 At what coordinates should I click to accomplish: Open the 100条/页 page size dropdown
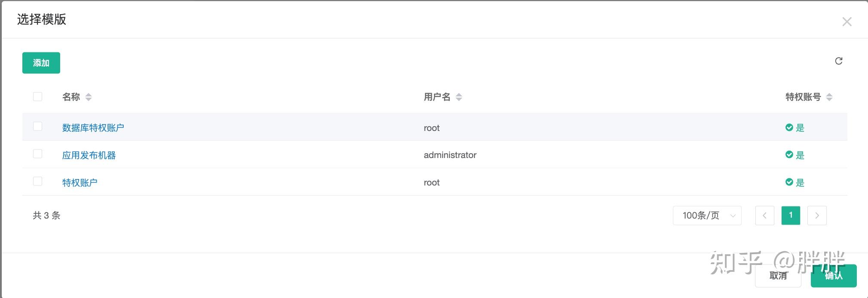point(706,216)
